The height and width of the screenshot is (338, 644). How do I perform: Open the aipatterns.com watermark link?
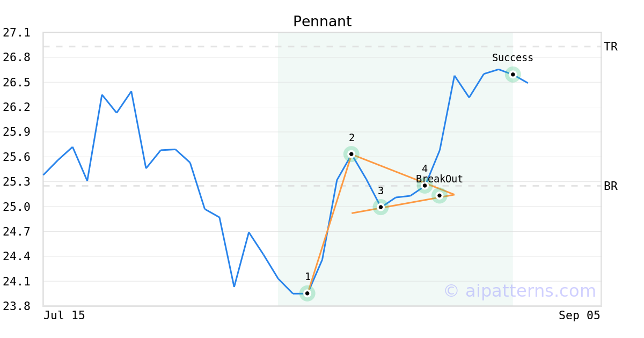pyautogui.click(x=519, y=291)
